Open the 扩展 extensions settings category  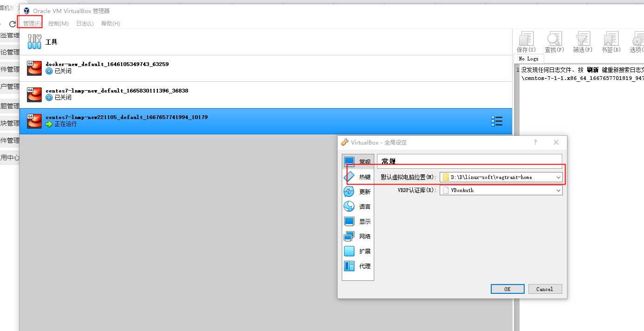pyautogui.click(x=358, y=251)
